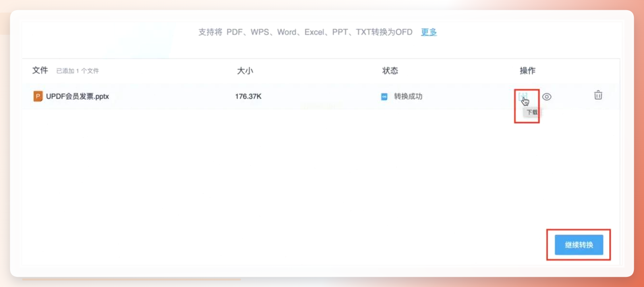Download the converted UPDF会员发票 file
This screenshot has width=644, height=287.
tap(523, 97)
